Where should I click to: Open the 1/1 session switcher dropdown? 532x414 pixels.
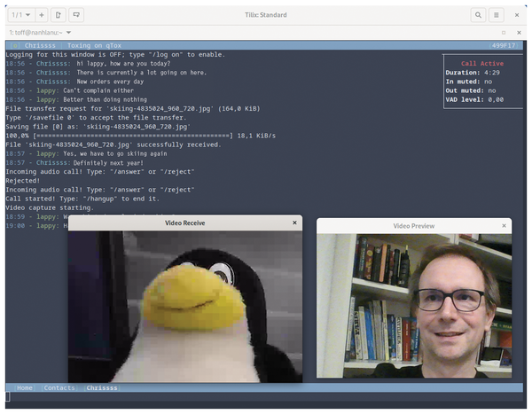click(21, 15)
